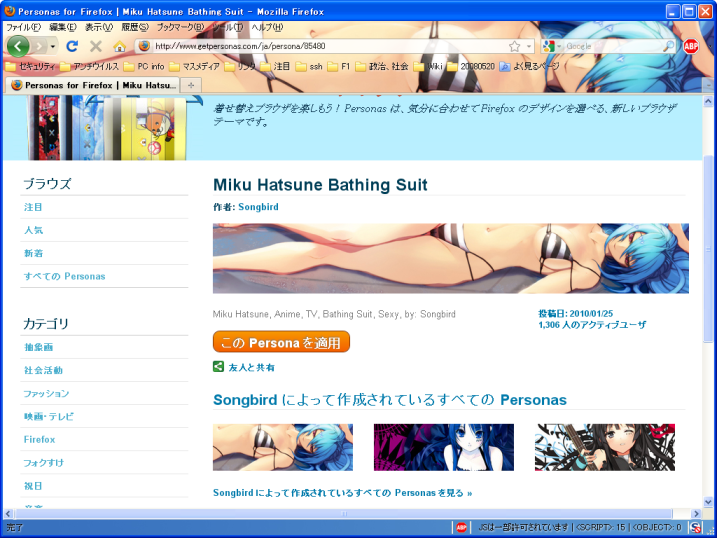Select the Personas for Firefox tab

point(92,85)
